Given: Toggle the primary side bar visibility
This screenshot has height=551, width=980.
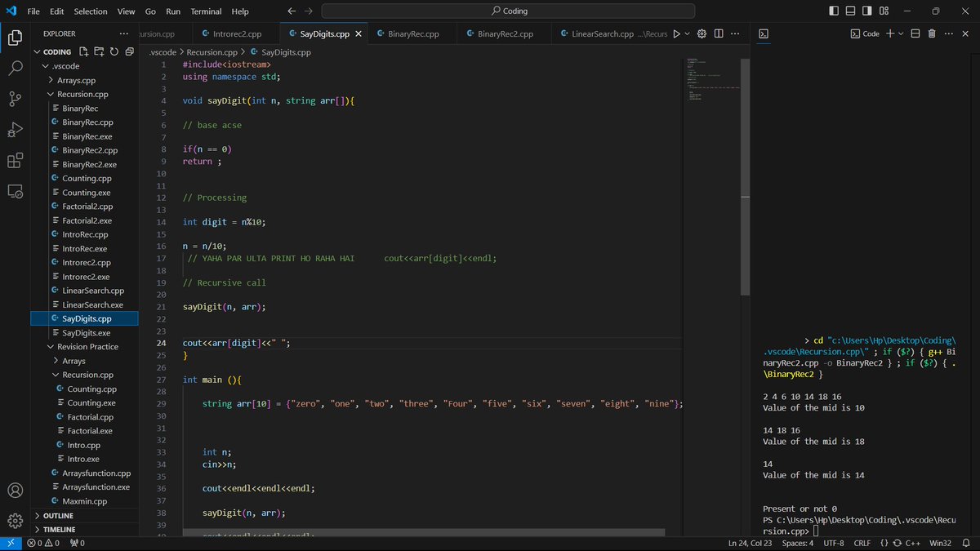Looking at the screenshot, I should tap(833, 11).
